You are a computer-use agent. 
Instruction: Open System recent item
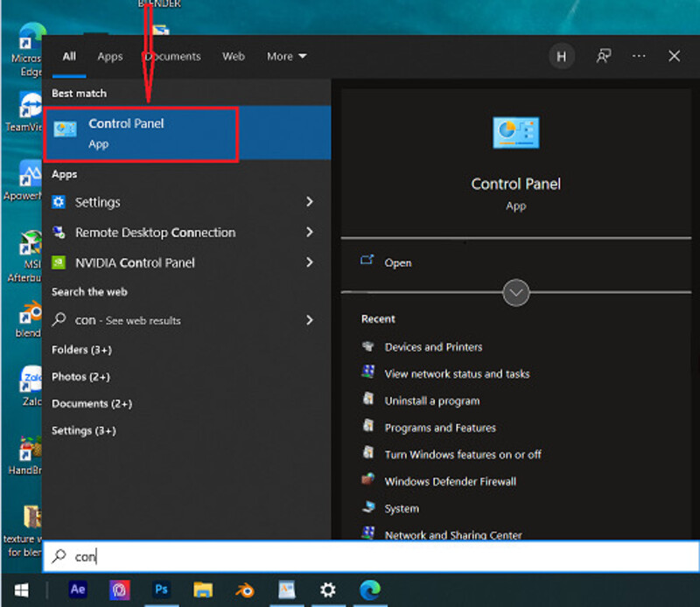402,508
